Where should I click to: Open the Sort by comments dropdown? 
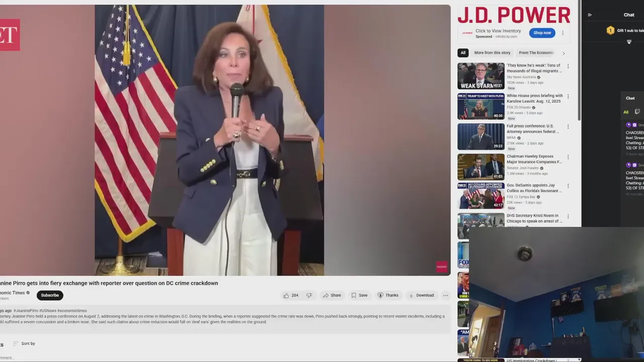coord(24,343)
